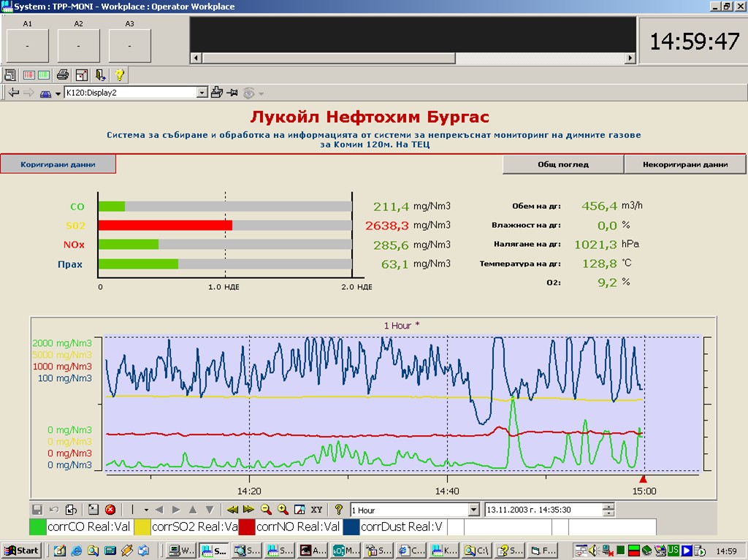Switch to Коригирани данни tab

58,164
